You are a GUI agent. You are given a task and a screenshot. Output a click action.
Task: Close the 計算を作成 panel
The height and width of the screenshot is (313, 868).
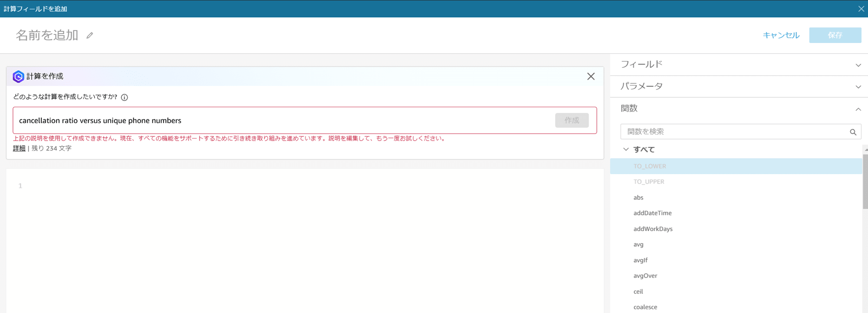(591, 76)
